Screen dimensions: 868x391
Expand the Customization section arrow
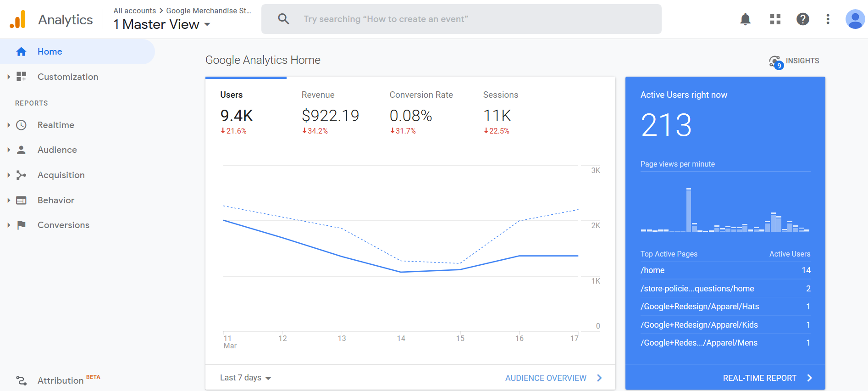[x=9, y=77]
